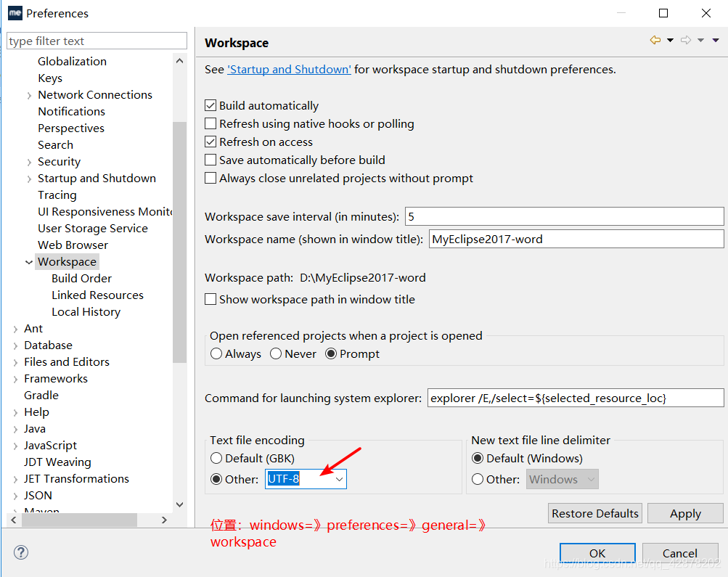Select Search preference page
Screen dimensions: 728x577
point(55,145)
